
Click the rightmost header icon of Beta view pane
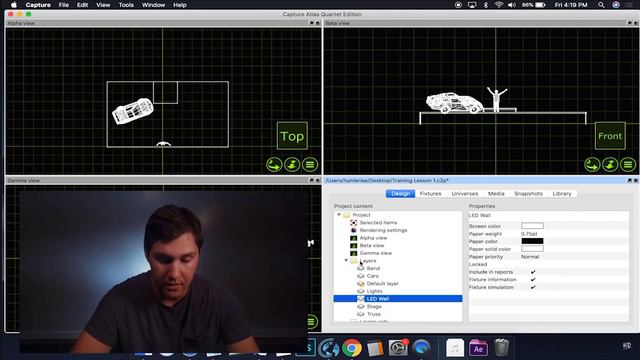pos(635,23)
